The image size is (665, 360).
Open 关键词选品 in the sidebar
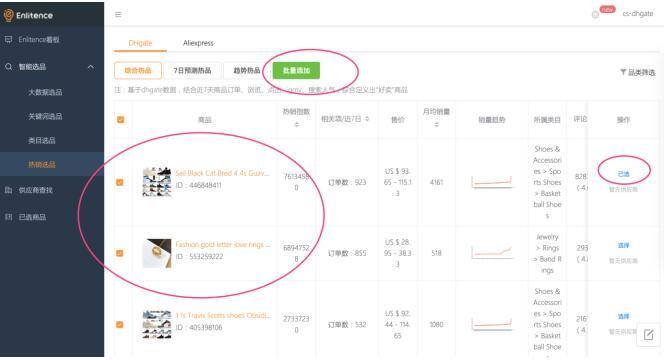(x=45, y=116)
